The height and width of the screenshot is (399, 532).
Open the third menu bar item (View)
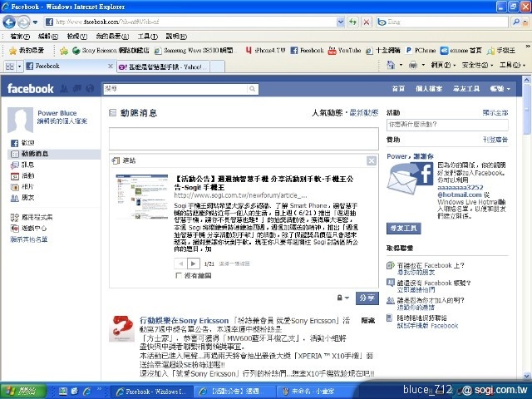pyautogui.click(x=77, y=37)
